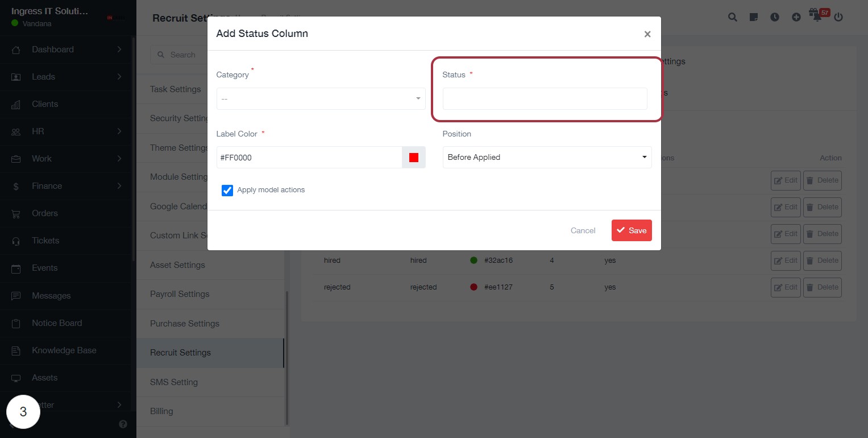The image size is (868, 438).
Task: Click the plus add icon in top bar
Action: click(x=796, y=17)
